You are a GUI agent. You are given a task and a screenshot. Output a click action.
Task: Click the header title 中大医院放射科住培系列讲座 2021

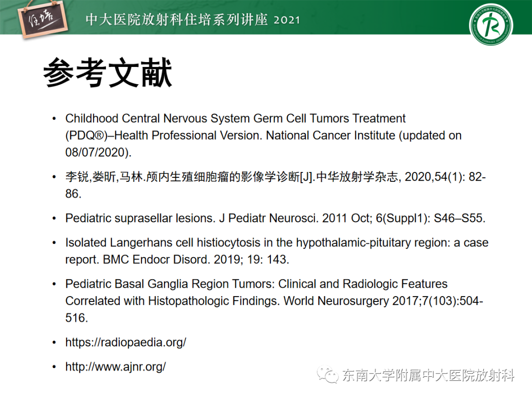point(193,20)
